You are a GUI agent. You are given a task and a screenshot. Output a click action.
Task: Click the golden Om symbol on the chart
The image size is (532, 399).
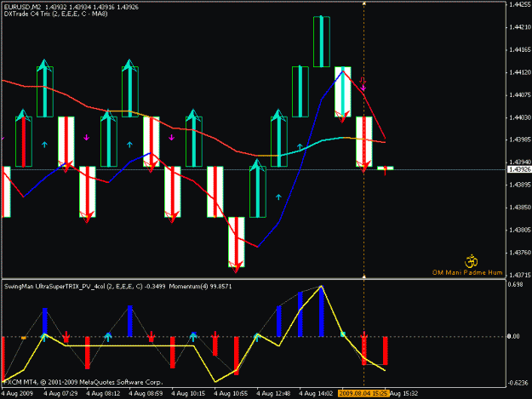[x=472, y=261]
